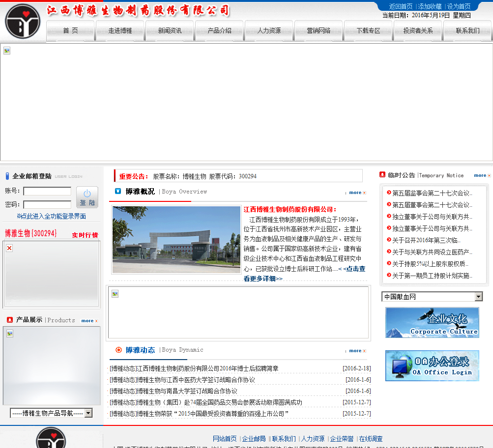The width and height of the screenshot is (493, 448).
Task: Open 人力资源 navigation item
Action: pyautogui.click(x=269, y=30)
